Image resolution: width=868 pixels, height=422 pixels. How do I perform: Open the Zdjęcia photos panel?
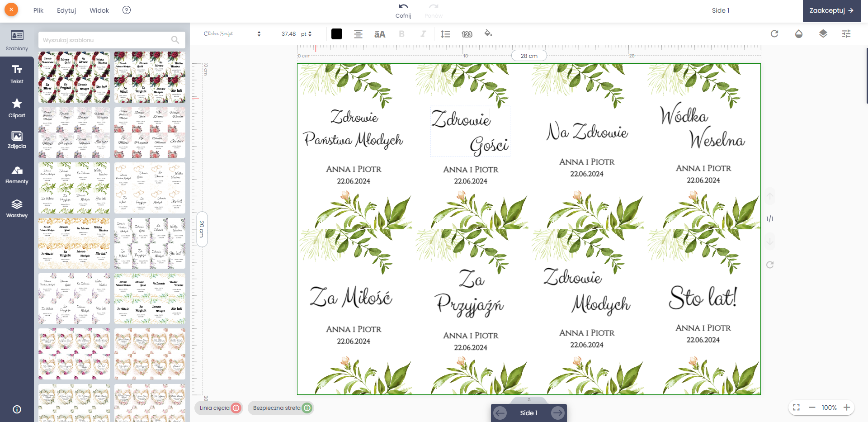pyautogui.click(x=17, y=140)
